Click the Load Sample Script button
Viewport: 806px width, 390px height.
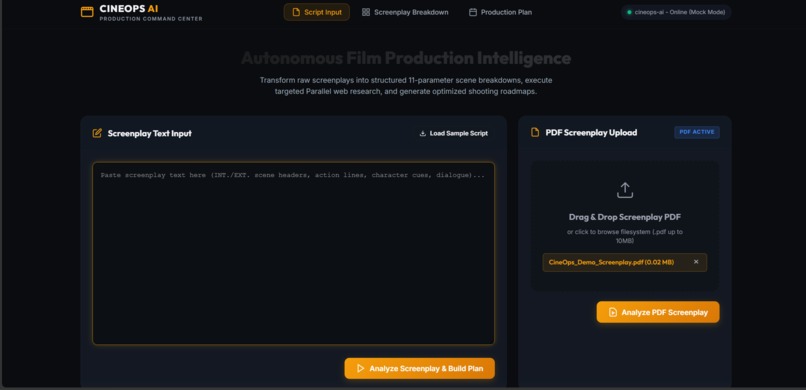point(454,133)
